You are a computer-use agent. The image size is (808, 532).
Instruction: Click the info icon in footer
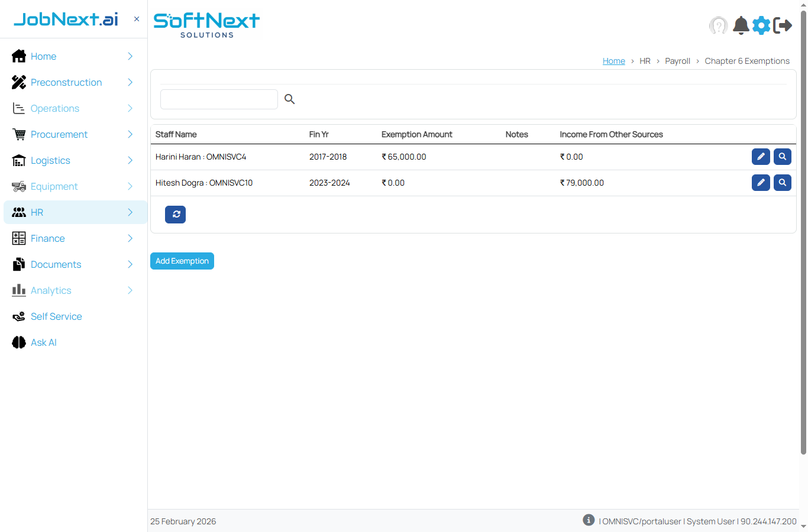coord(589,520)
